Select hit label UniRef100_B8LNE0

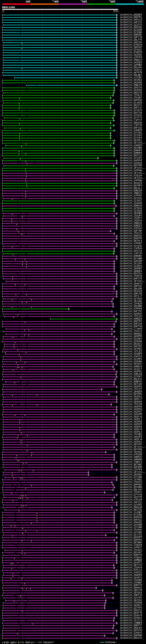(x=131, y=75)
